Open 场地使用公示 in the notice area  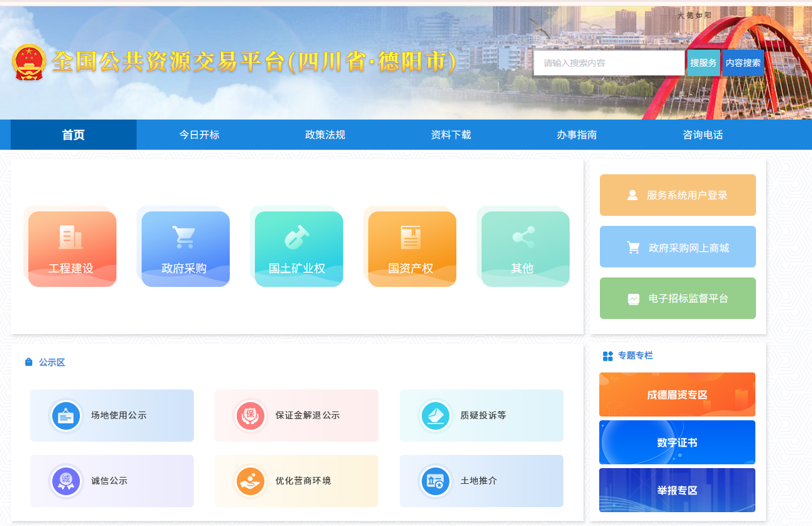66,415
